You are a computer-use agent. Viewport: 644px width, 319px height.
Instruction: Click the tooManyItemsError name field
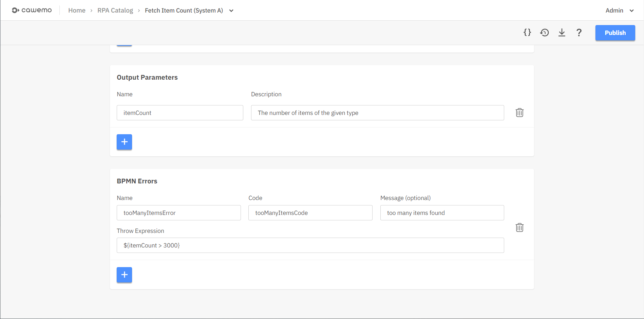[178, 213]
